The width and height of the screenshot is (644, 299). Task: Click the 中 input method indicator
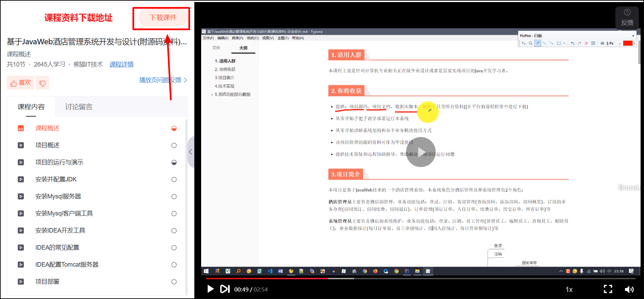tap(609, 271)
